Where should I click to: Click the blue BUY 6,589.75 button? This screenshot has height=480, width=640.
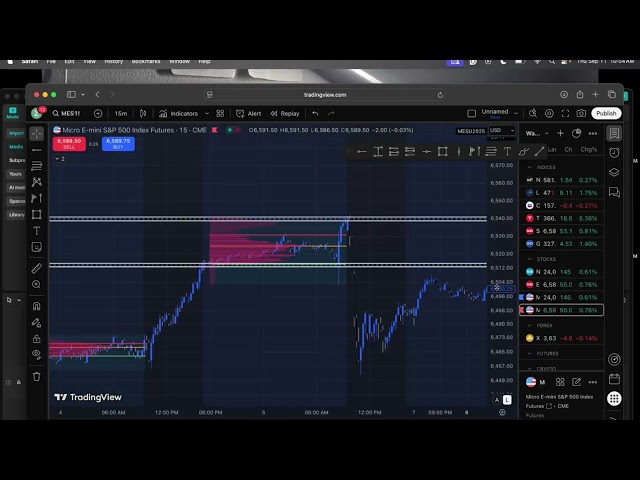(x=118, y=144)
